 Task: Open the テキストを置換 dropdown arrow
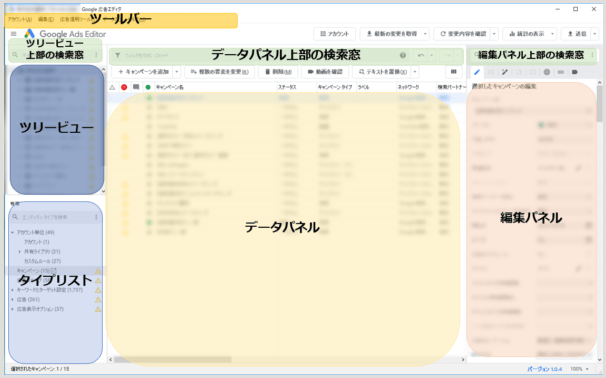click(415, 72)
